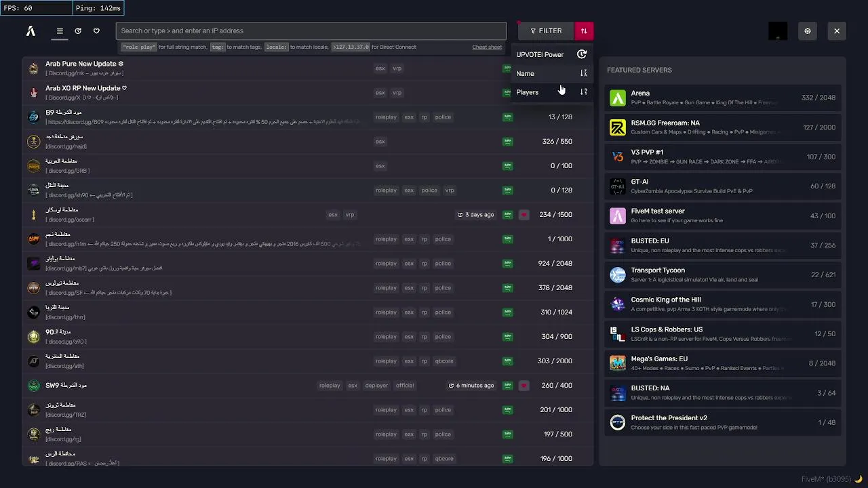Open the FILTER dropdown
This screenshot has width=868, height=488.
(x=546, y=30)
